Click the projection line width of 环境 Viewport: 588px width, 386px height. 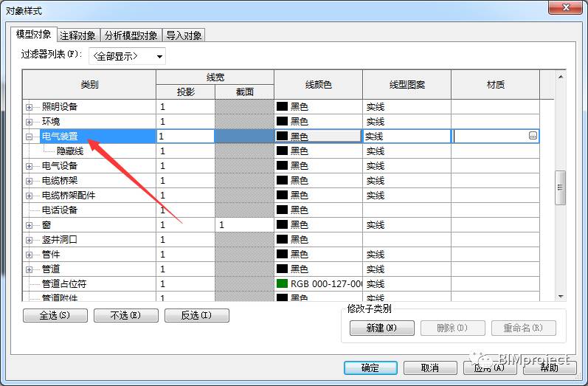[x=185, y=122]
